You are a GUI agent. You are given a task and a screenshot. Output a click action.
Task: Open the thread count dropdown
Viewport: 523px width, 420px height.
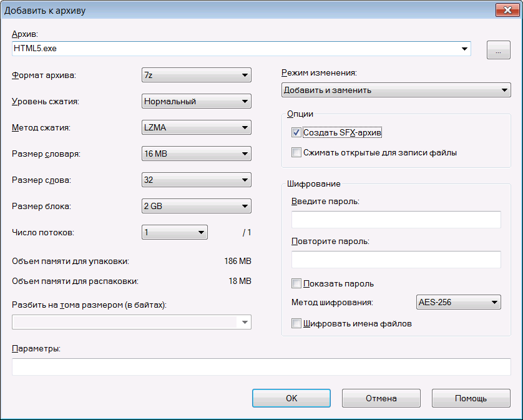pyautogui.click(x=175, y=232)
